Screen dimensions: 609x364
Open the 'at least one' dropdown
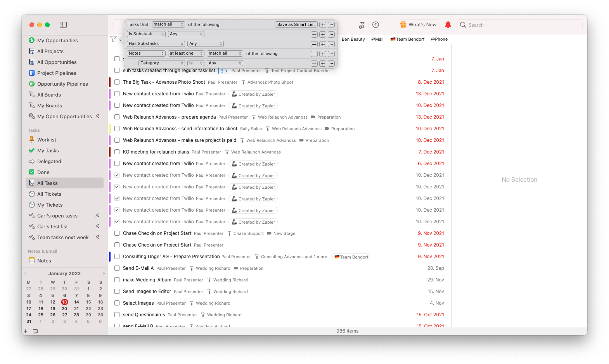click(186, 53)
